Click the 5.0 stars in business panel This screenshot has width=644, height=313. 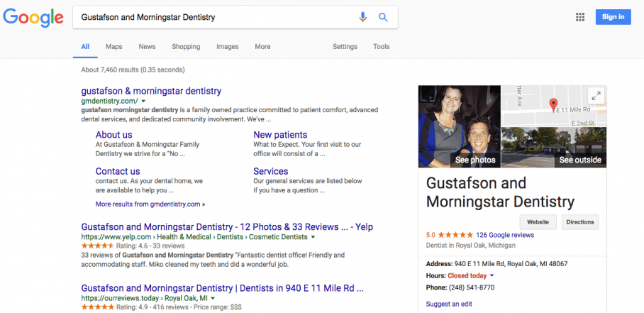pos(455,235)
